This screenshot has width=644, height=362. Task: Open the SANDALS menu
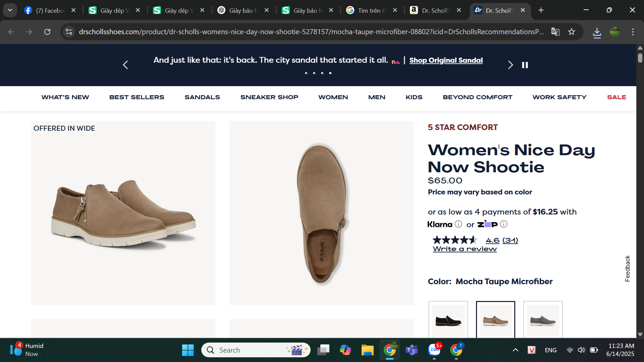click(x=202, y=97)
